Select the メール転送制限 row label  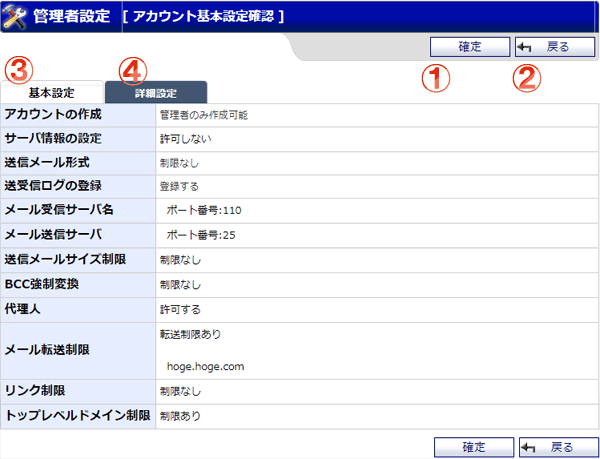tap(47, 350)
